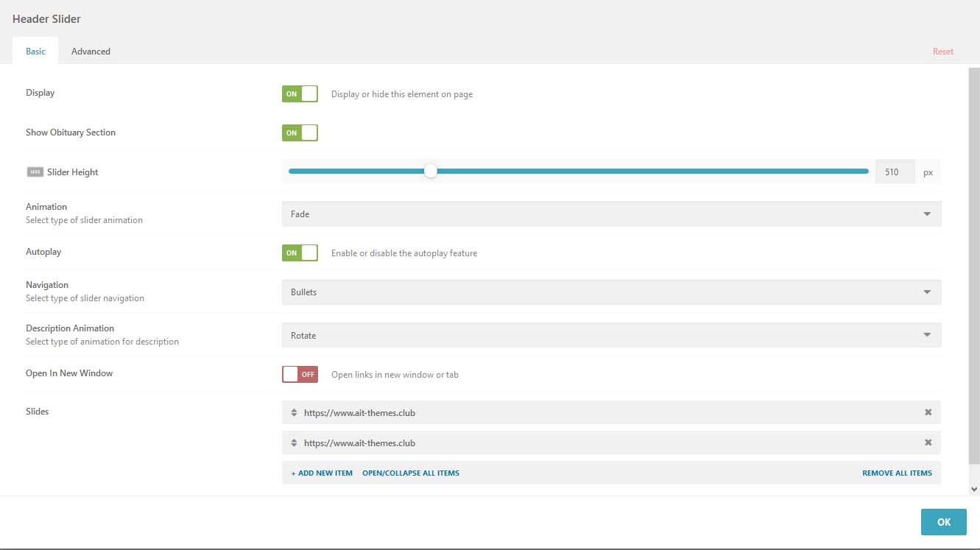Click the "Display or hide this element on page" text

tap(402, 94)
